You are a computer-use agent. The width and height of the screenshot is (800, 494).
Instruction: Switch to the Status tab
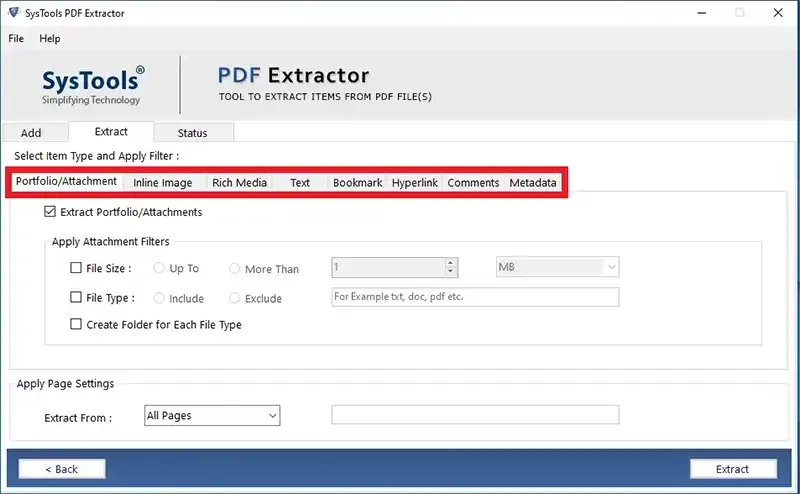[x=192, y=133]
